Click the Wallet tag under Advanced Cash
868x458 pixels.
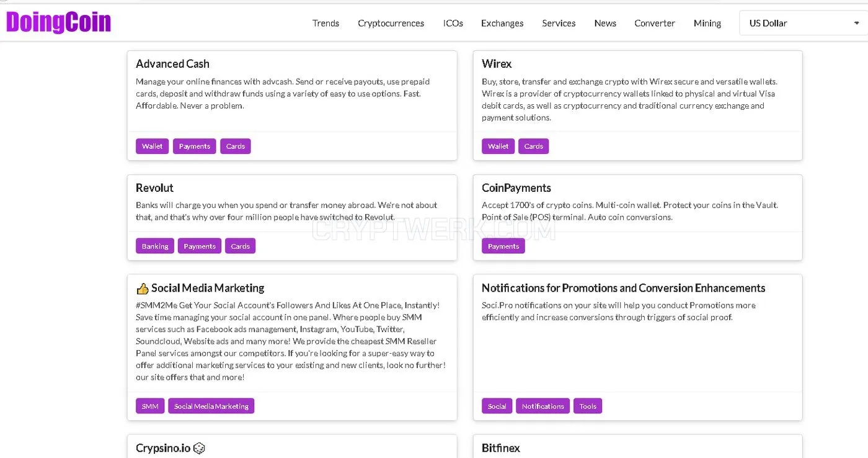pyautogui.click(x=152, y=146)
